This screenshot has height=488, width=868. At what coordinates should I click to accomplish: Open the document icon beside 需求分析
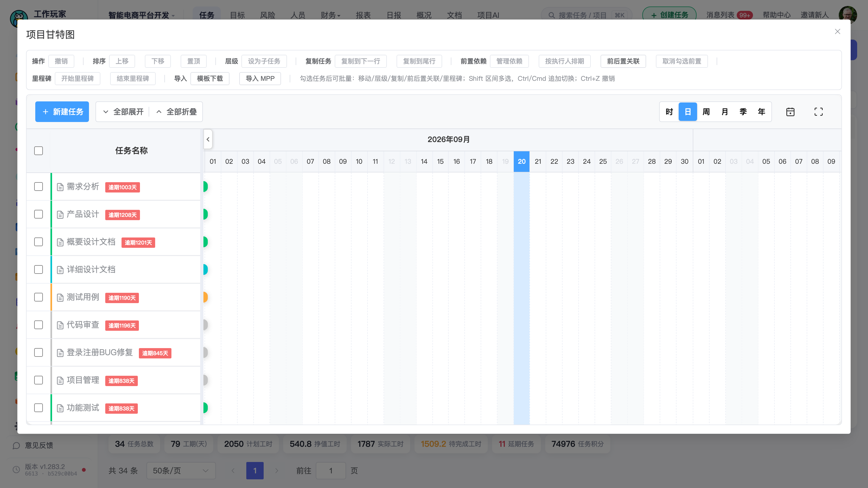pyautogui.click(x=60, y=187)
